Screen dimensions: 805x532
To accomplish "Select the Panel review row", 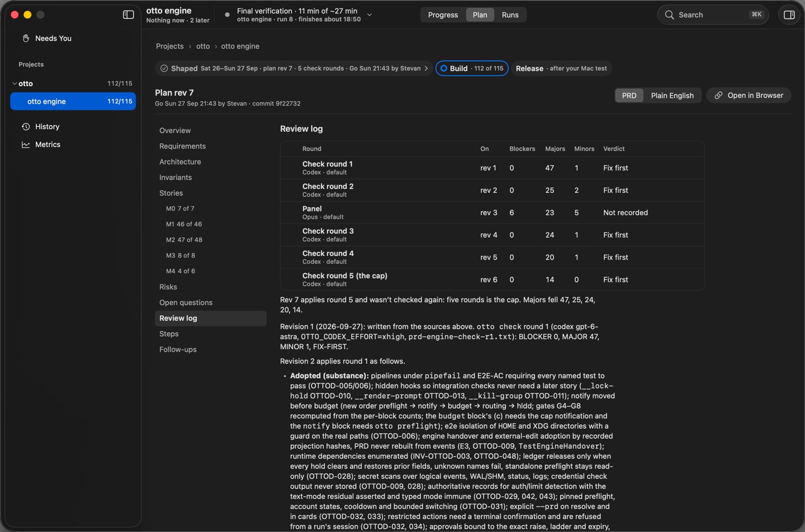I will click(492, 212).
